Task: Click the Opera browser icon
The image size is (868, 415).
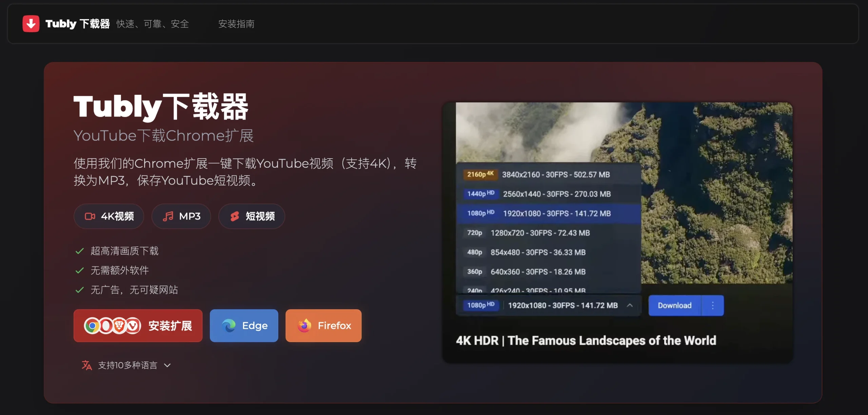Action: coord(106,326)
